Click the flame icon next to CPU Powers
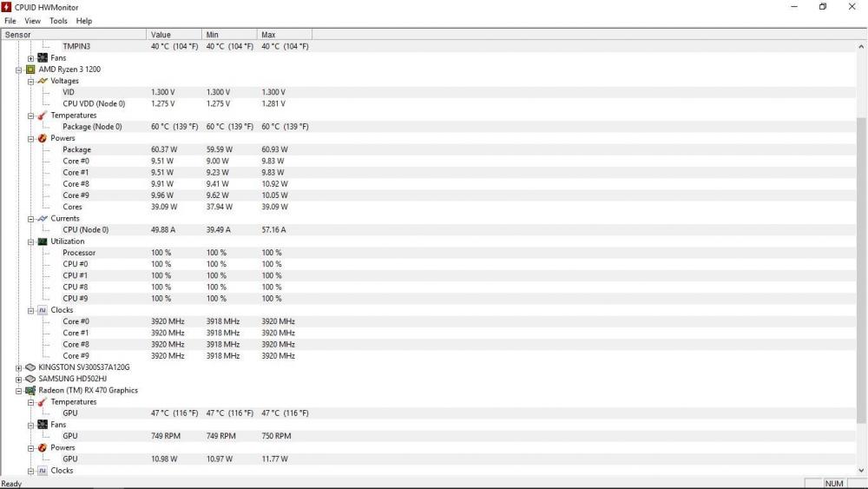The width and height of the screenshot is (868, 489). (43, 138)
